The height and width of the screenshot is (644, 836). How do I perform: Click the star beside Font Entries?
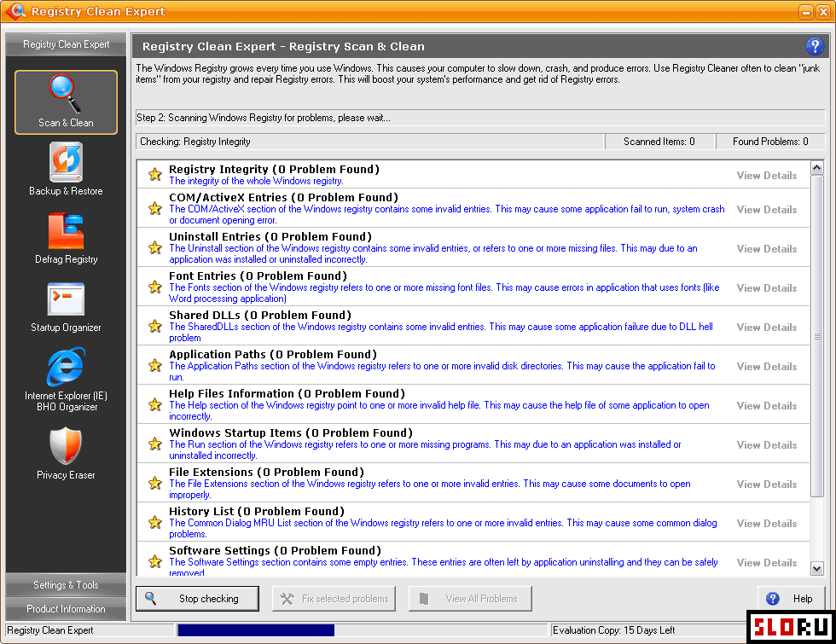(x=155, y=287)
